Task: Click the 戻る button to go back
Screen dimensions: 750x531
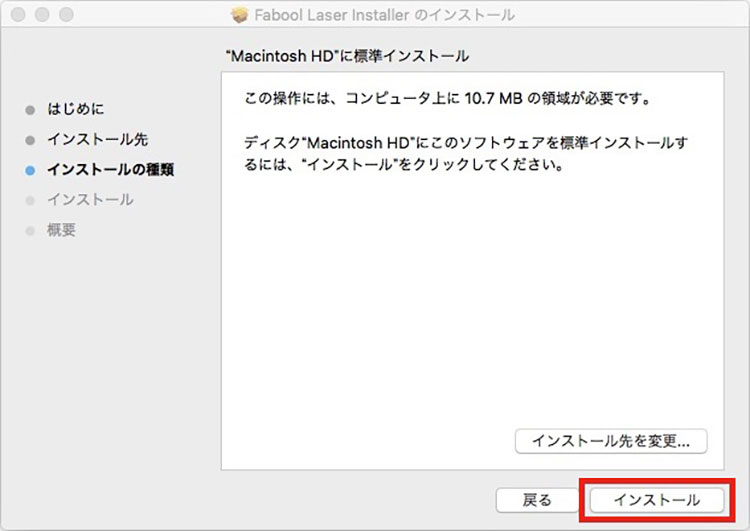Action: (537, 500)
